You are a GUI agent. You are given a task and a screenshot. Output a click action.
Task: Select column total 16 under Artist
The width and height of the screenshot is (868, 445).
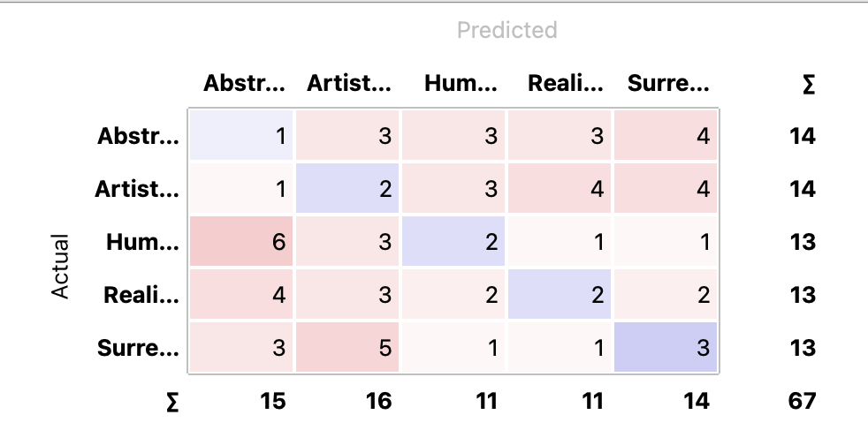click(x=378, y=401)
